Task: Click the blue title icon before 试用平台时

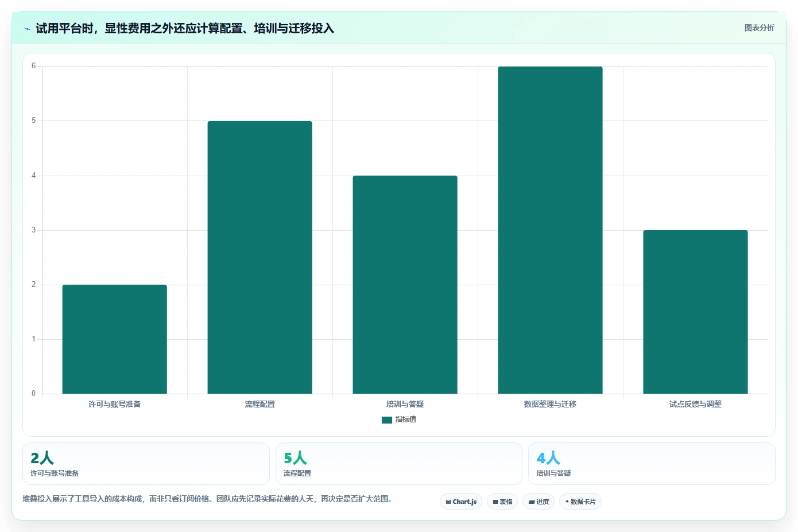Action: pos(27,29)
